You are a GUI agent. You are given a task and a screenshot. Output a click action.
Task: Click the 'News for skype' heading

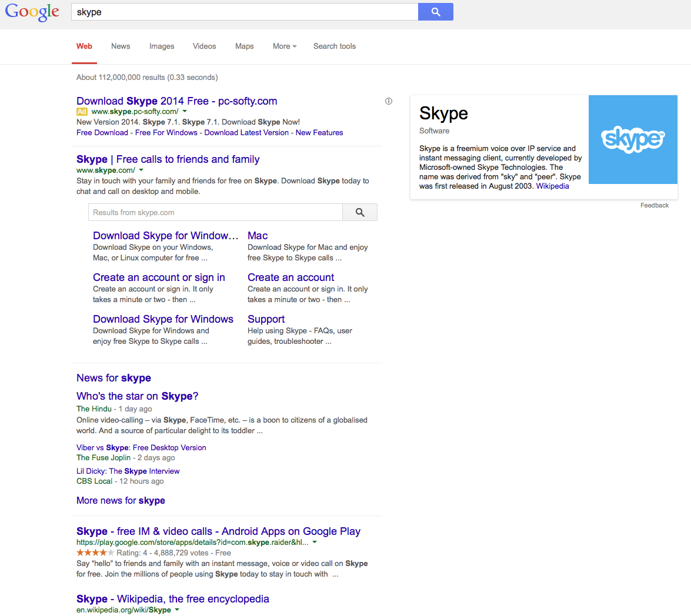[114, 378]
